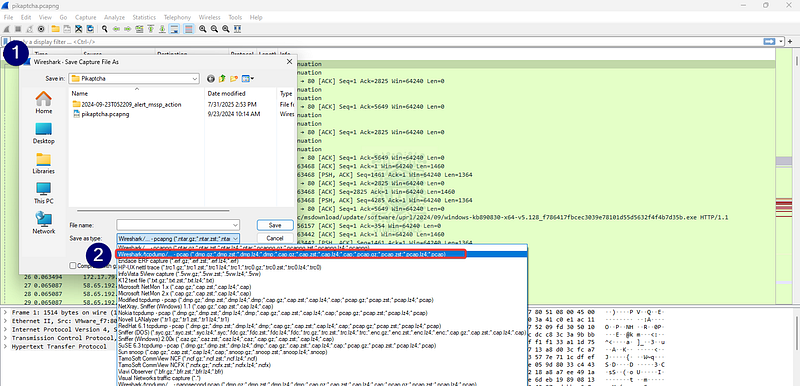Select Network in dialog places sidebar
This screenshot has width=800, height=386.
point(44,223)
